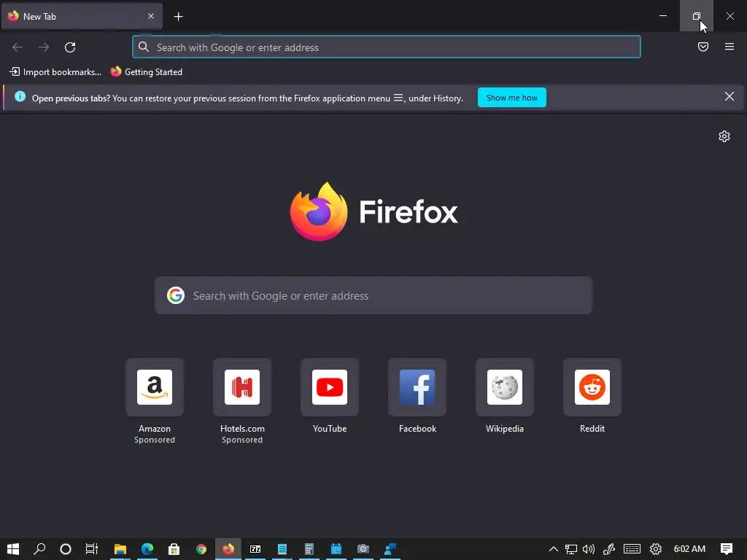Reload the current page

click(70, 47)
